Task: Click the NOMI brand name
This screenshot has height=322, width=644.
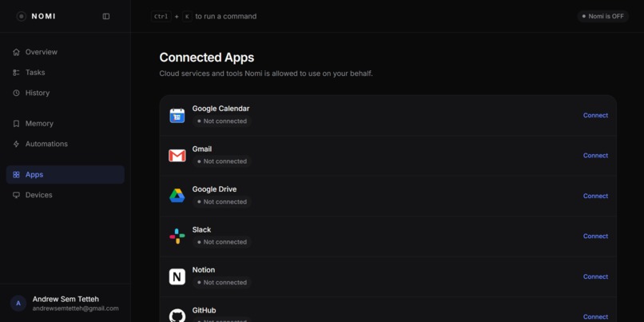Action: (43, 17)
